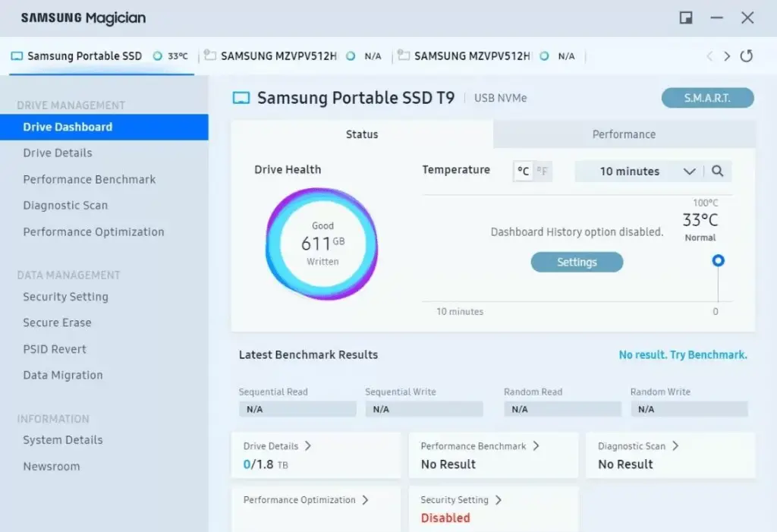Click the drive icon beside Samsung Portable SSD T9 title

[241, 98]
